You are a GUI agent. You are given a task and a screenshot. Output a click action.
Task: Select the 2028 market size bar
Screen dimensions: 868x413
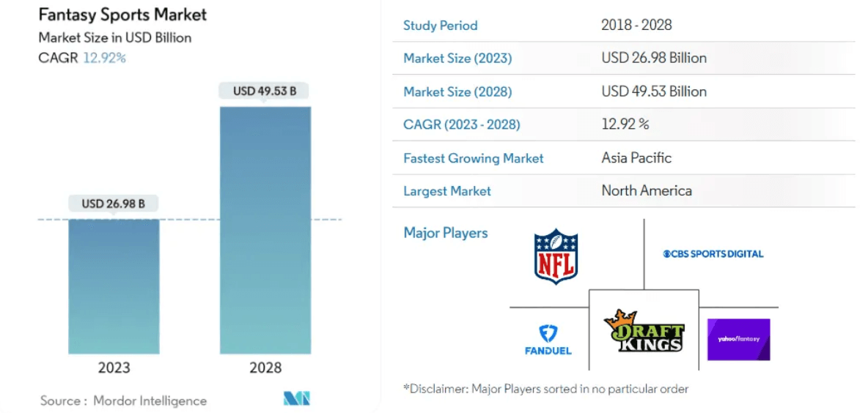265,229
